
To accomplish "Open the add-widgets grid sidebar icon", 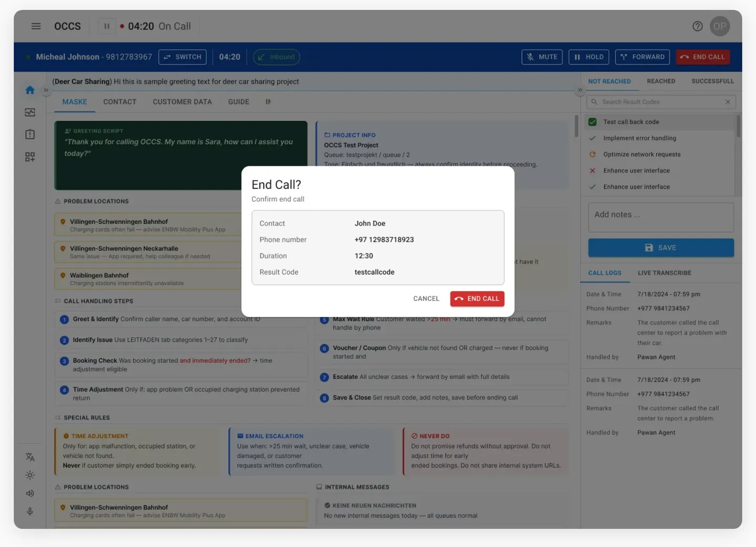I will [x=30, y=157].
